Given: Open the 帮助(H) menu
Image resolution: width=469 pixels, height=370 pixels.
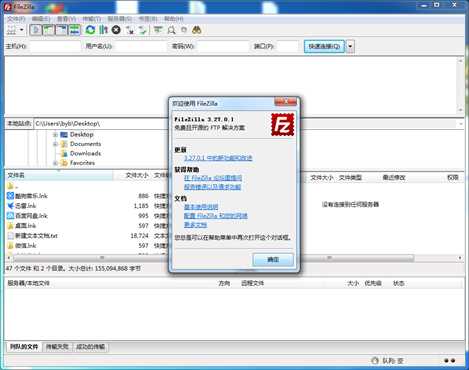Looking at the screenshot, I should tap(174, 19).
